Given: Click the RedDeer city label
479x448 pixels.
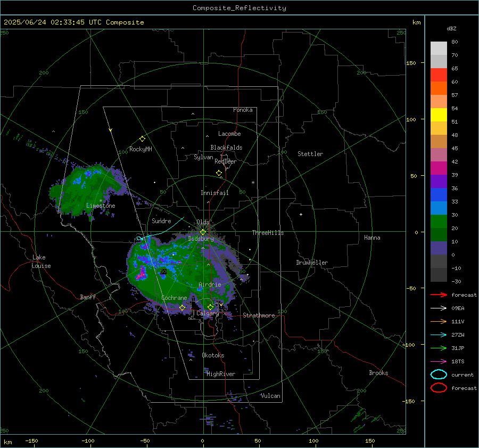Looking at the screenshot, I should (x=226, y=161).
